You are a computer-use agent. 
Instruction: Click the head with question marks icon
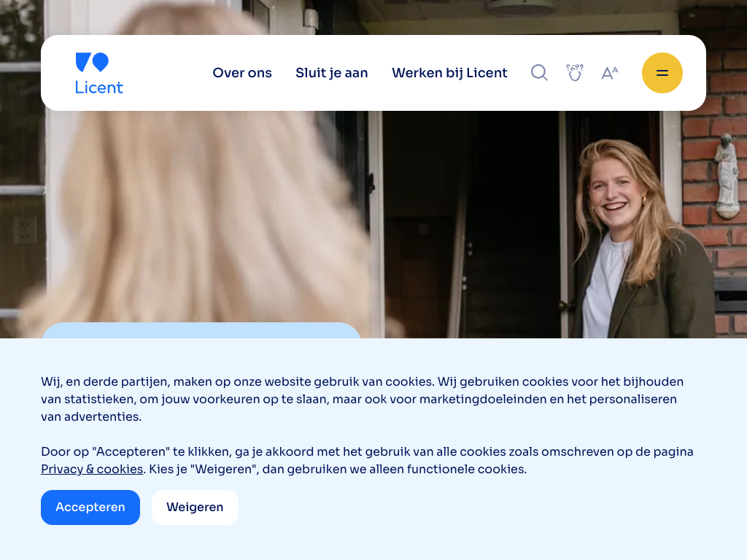(x=575, y=73)
